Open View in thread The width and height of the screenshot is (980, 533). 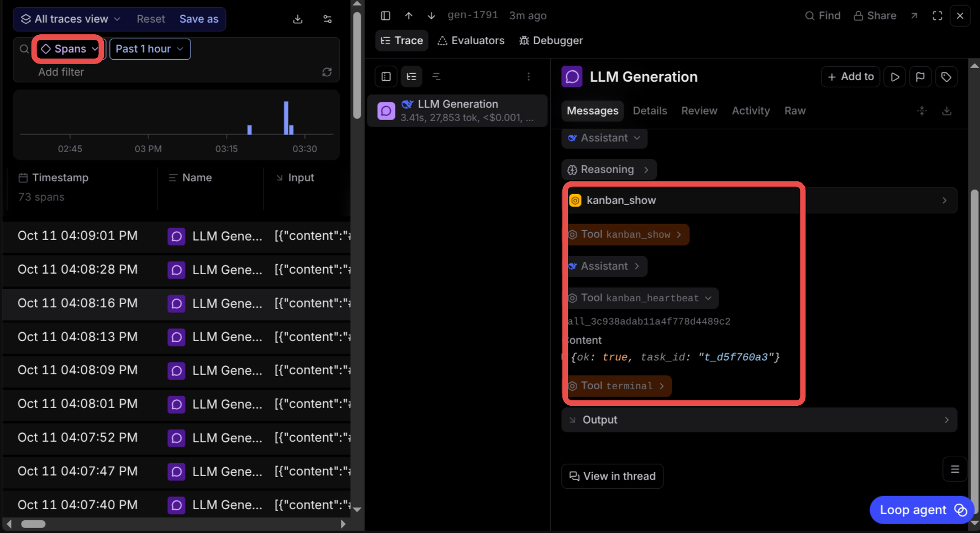(x=613, y=476)
